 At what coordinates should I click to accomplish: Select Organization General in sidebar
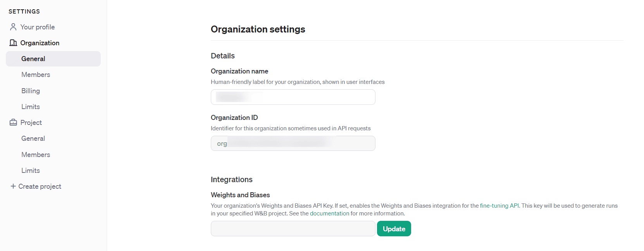33,59
